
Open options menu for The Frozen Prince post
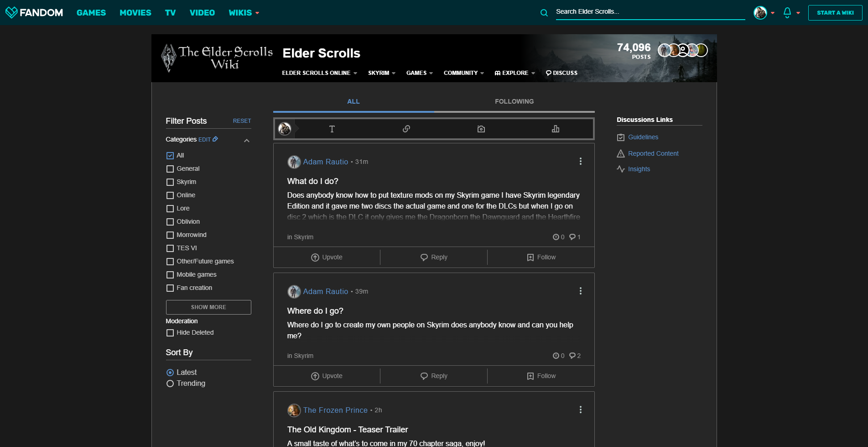581,410
